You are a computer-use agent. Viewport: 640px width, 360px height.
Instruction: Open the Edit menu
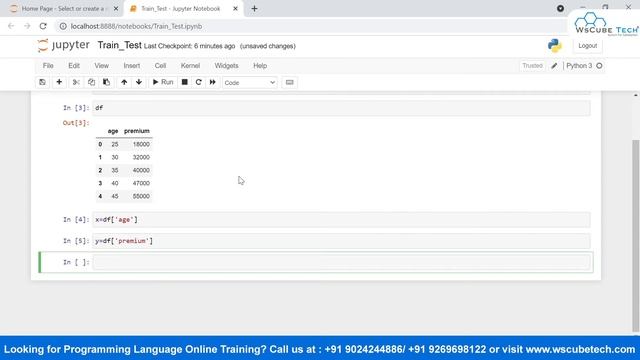(74, 66)
